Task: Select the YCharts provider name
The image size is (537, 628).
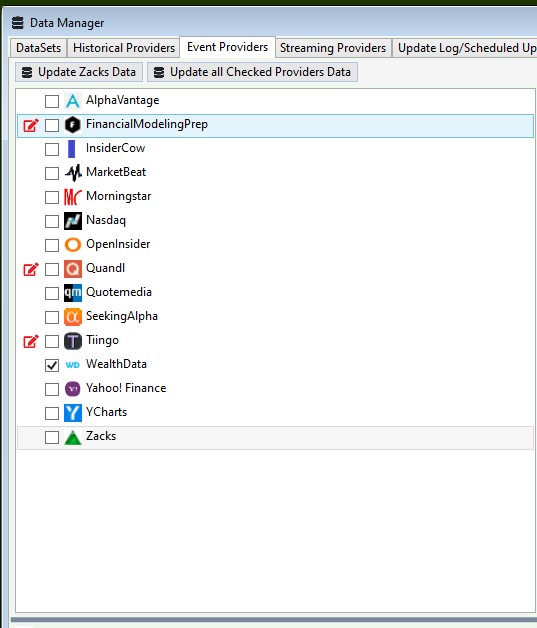Action: pyautogui.click(x=107, y=412)
